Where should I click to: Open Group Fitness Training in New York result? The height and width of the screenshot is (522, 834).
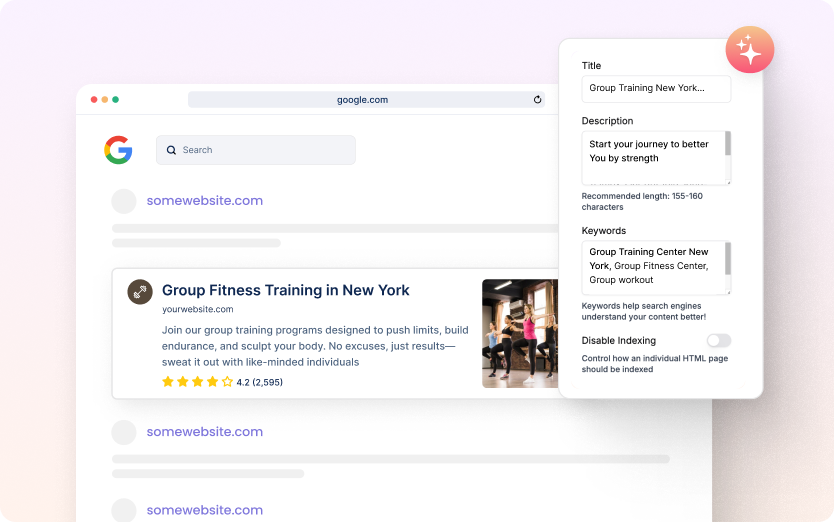click(x=285, y=290)
